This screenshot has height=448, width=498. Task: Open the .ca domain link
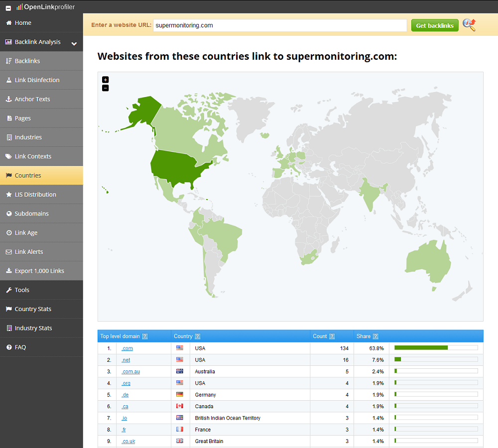pyautogui.click(x=125, y=406)
